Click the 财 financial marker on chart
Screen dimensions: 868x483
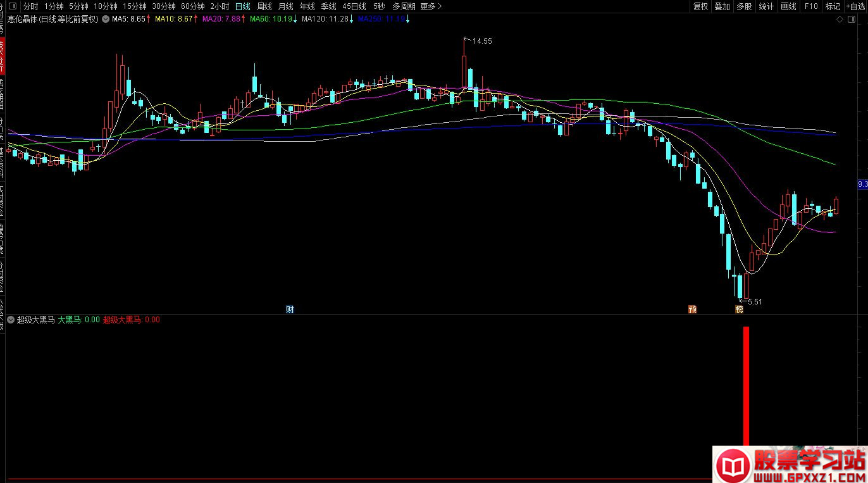(x=290, y=310)
